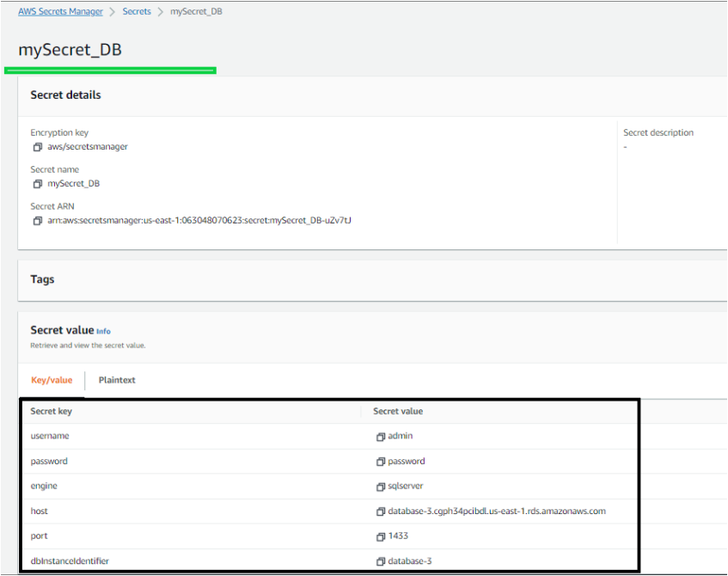728x576 pixels.
Task: Click the dbInstanceIdentifier secret key link
Action: [69, 561]
